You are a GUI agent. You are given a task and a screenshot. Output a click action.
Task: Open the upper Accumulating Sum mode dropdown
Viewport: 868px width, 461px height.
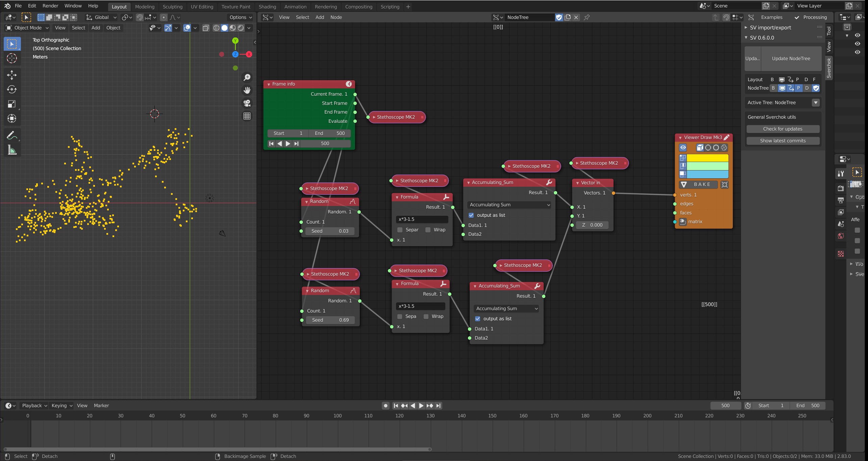(509, 205)
